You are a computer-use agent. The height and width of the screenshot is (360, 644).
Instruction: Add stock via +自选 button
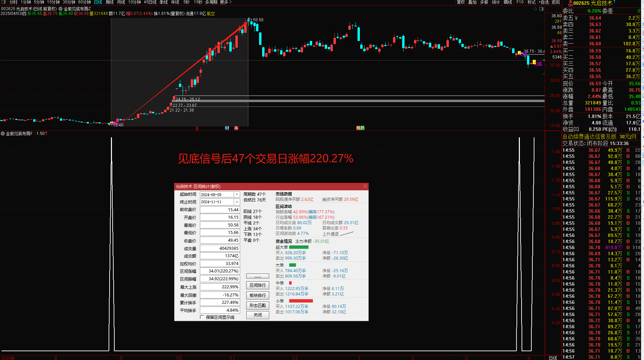(x=544, y=2)
